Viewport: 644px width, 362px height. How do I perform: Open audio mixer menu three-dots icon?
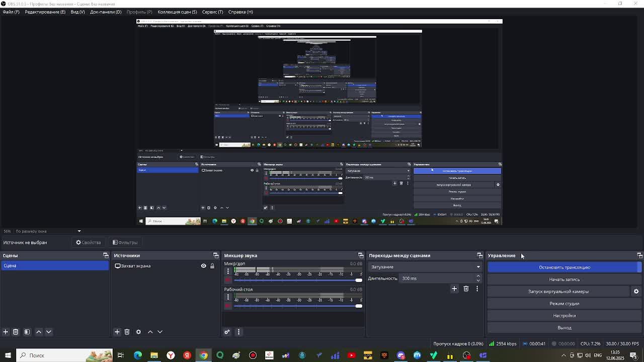tap(238, 332)
